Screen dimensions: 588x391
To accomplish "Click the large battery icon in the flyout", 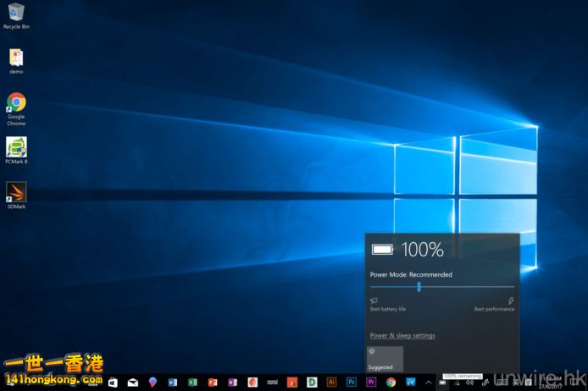I will pyautogui.click(x=382, y=250).
